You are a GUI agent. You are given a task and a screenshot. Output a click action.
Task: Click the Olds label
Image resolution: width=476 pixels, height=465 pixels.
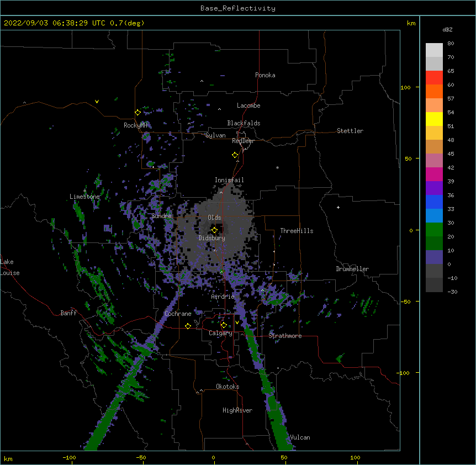pyautogui.click(x=214, y=218)
